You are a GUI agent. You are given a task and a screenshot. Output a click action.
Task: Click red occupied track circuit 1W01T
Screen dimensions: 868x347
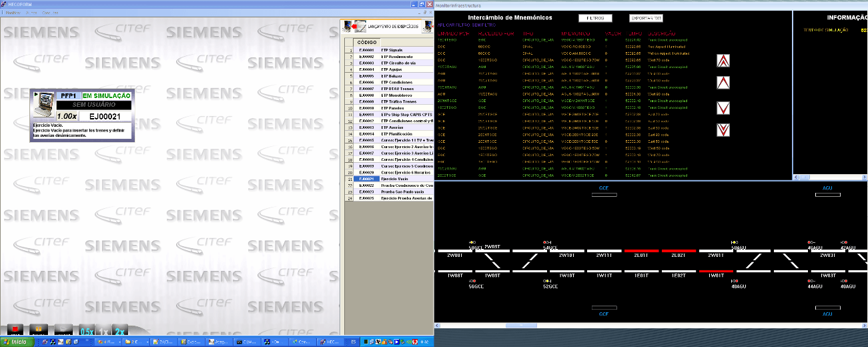coord(716,272)
